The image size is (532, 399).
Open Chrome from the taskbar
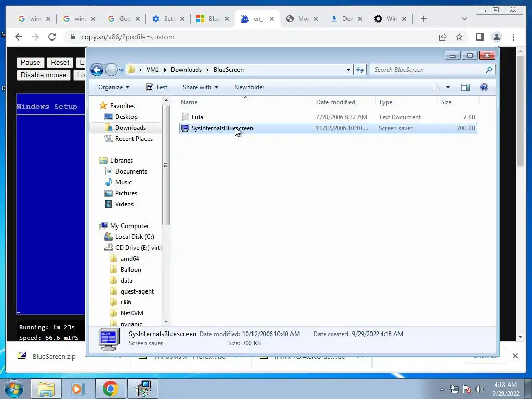pyautogui.click(x=110, y=389)
